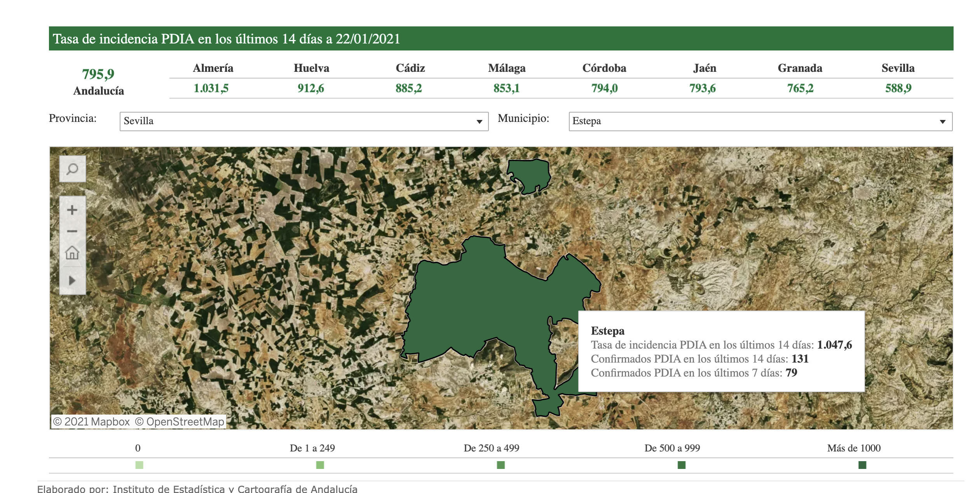Select the De 500 a 999 swatch
This screenshot has height=493, width=980.
pos(681,465)
